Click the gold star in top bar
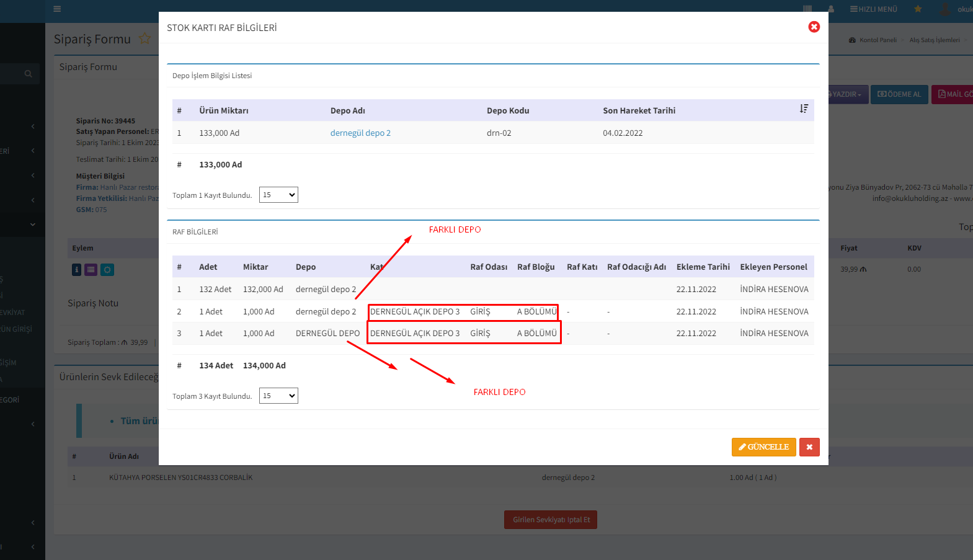973x560 pixels. pyautogui.click(x=918, y=9)
